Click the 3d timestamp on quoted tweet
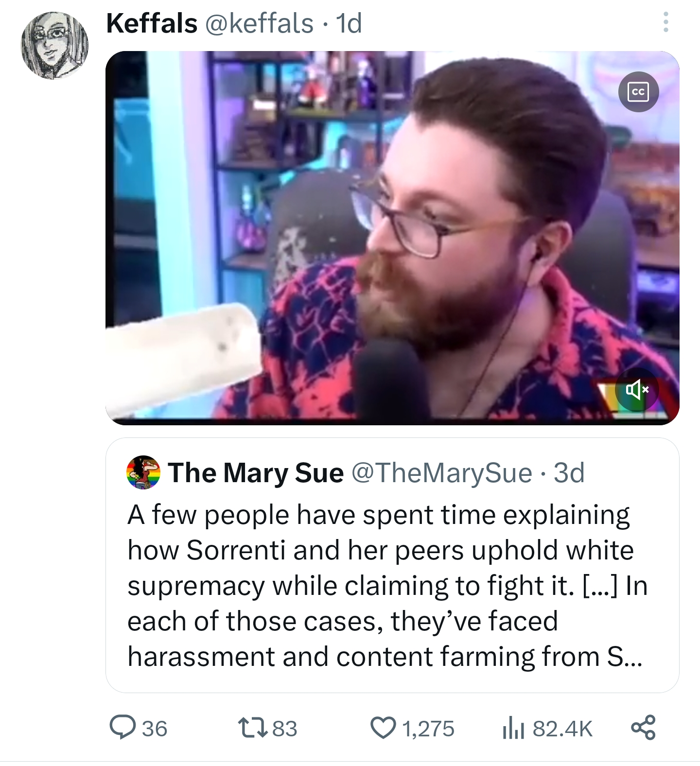 569,472
